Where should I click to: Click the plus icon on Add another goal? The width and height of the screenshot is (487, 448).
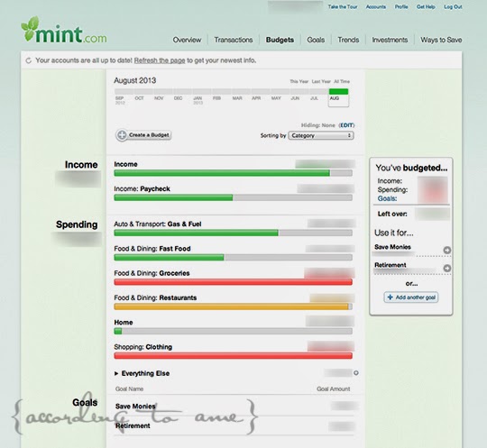pyautogui.click(x=391, y=297)
